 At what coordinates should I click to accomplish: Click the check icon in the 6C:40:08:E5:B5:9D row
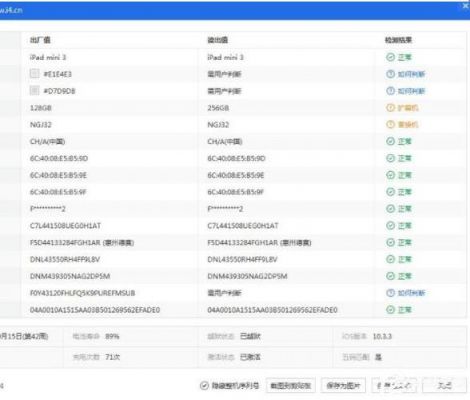(x=390, y=158)
